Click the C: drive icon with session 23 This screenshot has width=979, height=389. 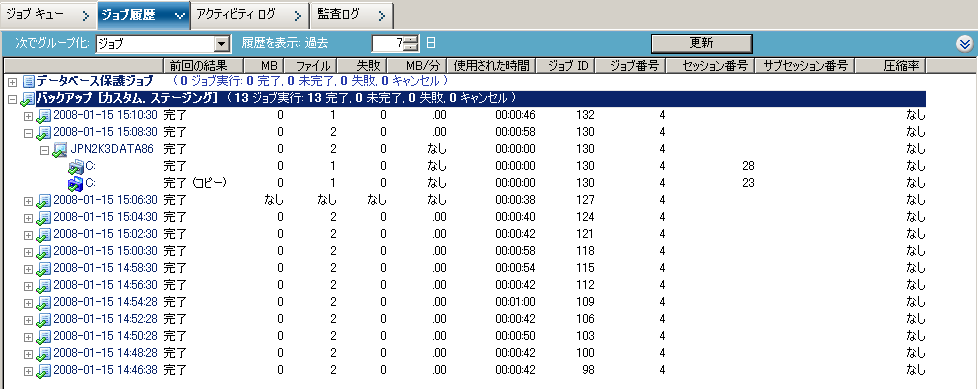[75, 184]
